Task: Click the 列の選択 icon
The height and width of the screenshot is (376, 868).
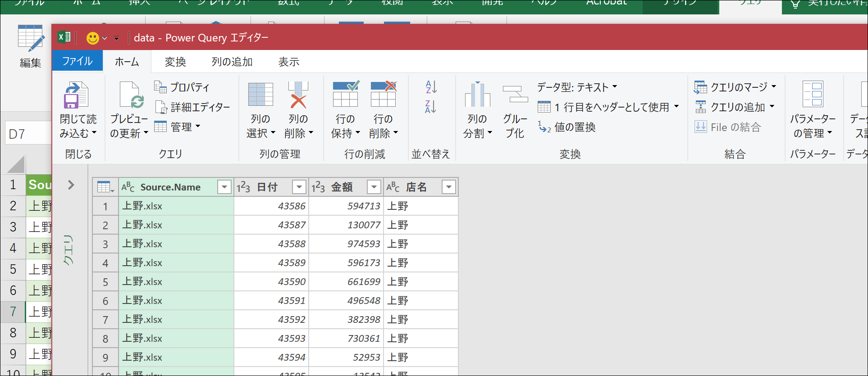Action: pos(260,95)
